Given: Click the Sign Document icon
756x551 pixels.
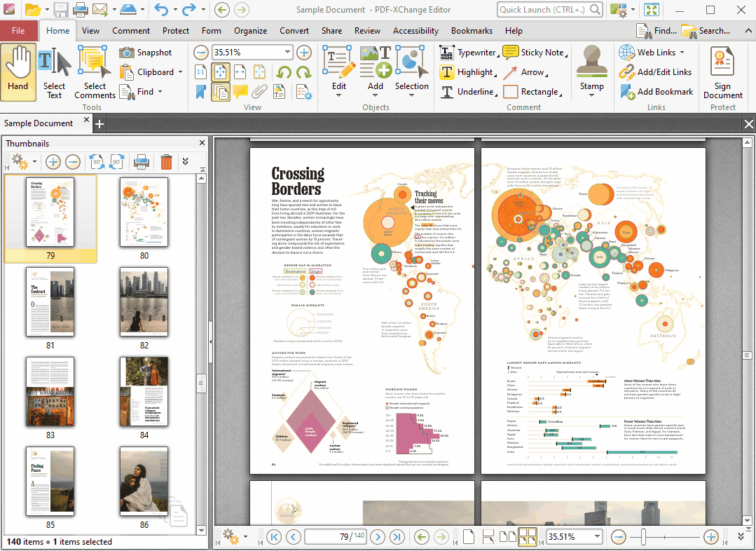Looking at the screenshot, I should (x=722, y=73).
